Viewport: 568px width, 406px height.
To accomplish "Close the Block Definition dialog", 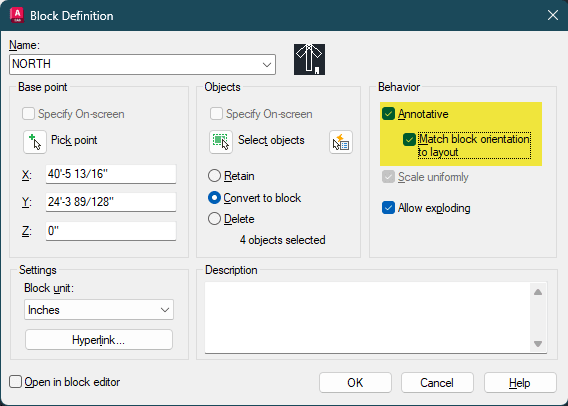I will tap(553, 15).
